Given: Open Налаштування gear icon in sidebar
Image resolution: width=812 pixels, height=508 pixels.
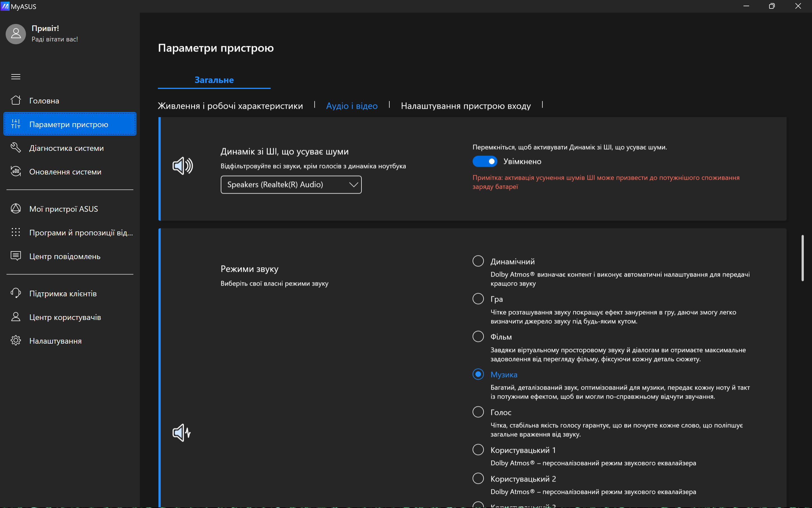Looking at the screenshot, I should click(x=16, y=341).
